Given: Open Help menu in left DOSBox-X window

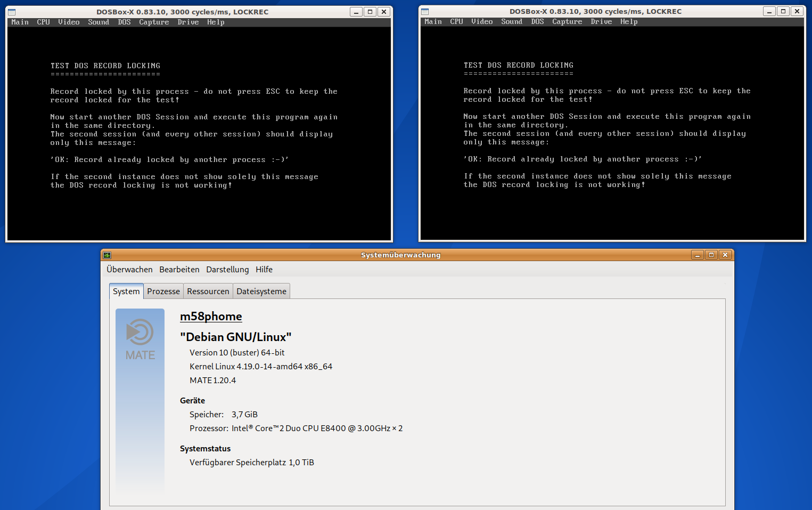Looking at the screenshot, I should (x=216, y=22).
